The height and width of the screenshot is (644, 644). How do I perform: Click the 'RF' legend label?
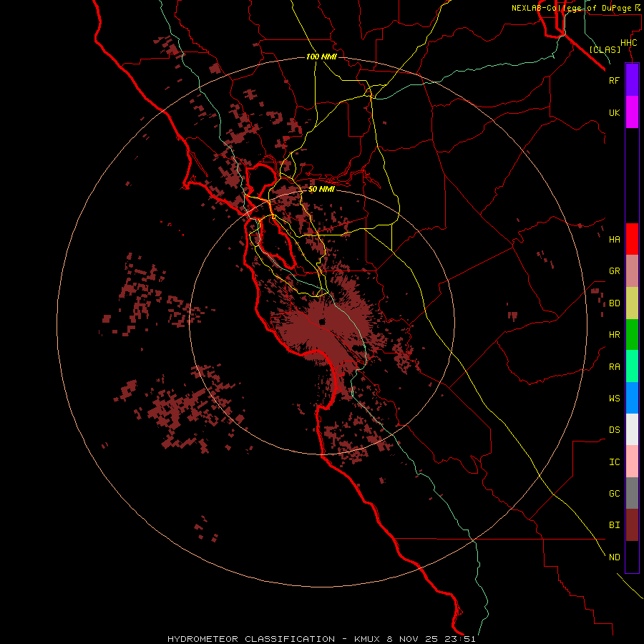click(x=614, y=81)
